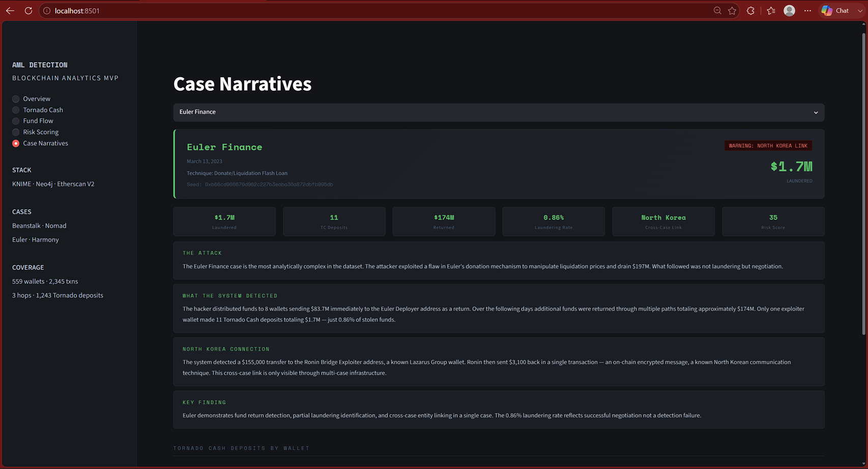View site information icon beside the URL
868x469 pixels.
point(47,11)
